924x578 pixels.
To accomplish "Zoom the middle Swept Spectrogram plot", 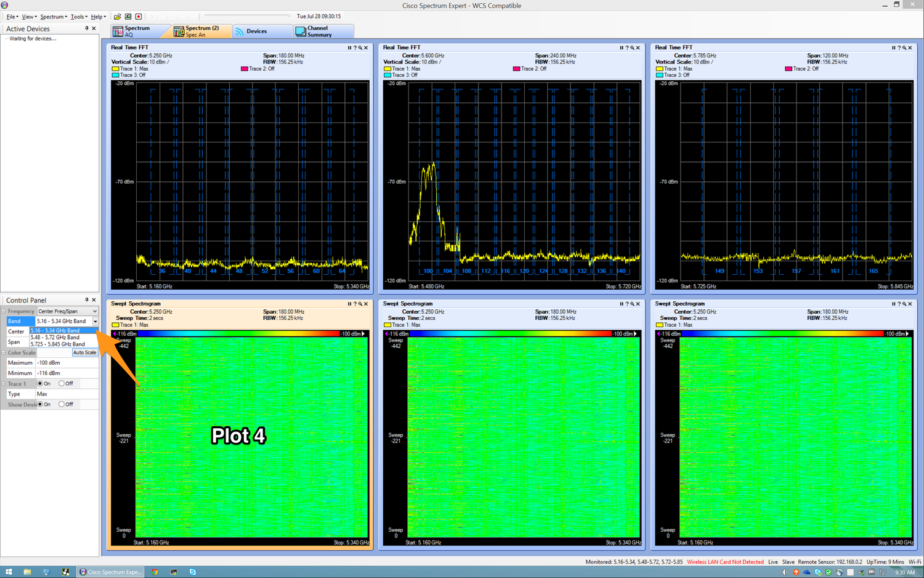I will click(x=633, y=304).
